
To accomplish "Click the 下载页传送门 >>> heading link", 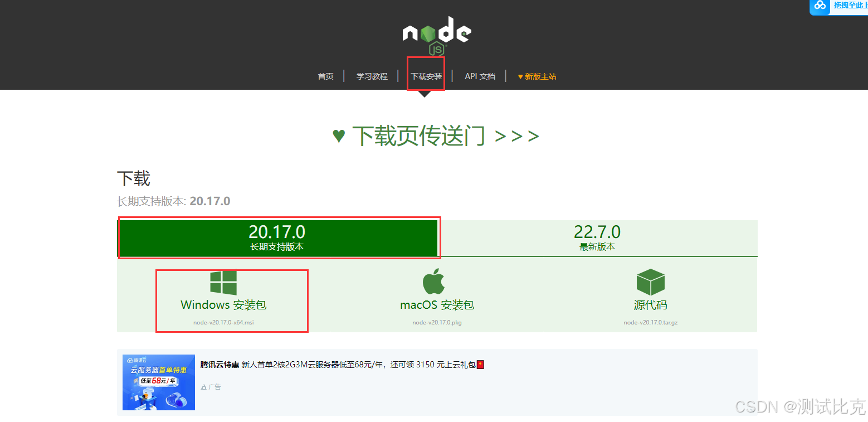I will point(436,135).
